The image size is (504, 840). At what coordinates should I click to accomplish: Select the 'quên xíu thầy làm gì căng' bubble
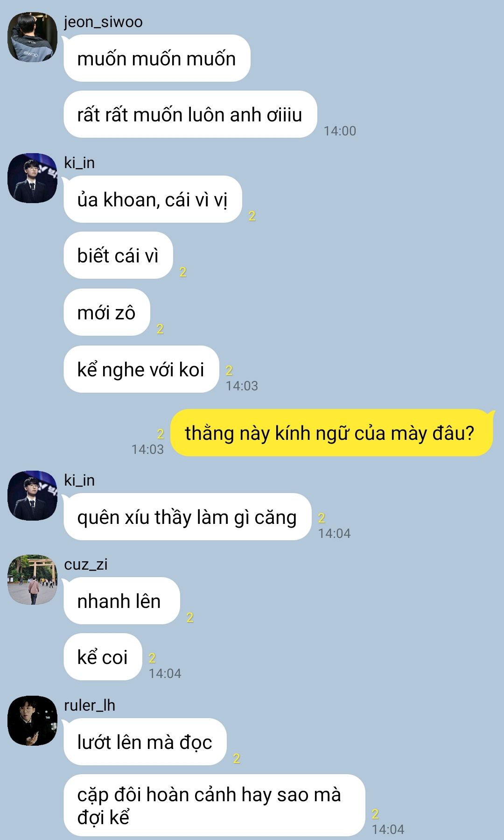tap(187, 517)
